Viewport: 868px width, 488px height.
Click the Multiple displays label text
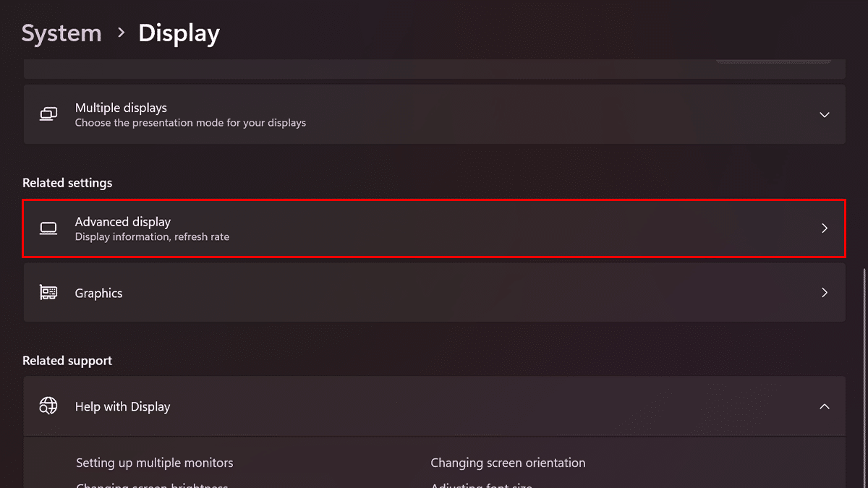click(121, 108)
